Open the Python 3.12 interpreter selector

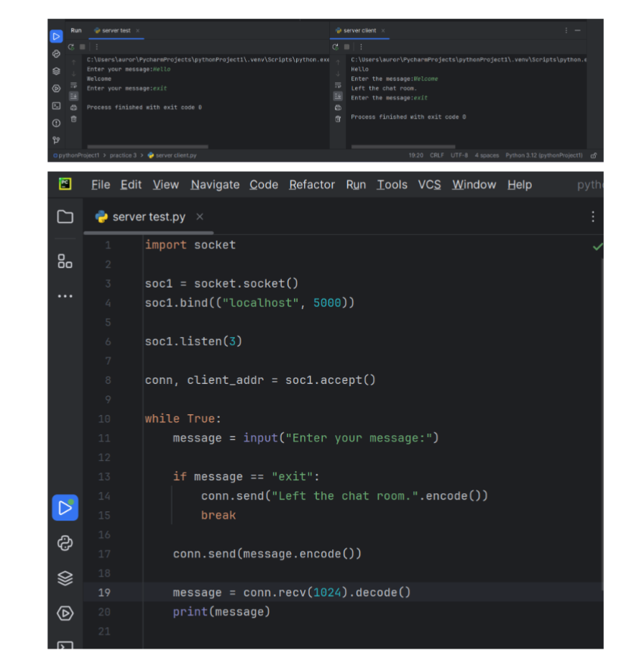544,155
